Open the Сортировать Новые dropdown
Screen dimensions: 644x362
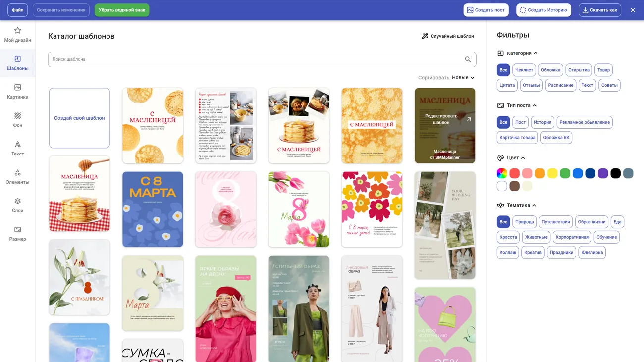click(463, 78)
